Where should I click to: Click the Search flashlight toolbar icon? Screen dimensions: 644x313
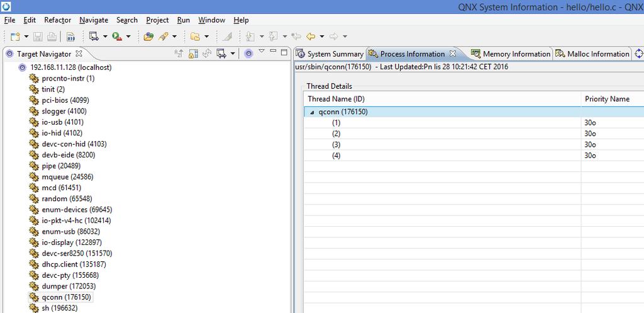(x=163, y=37)
